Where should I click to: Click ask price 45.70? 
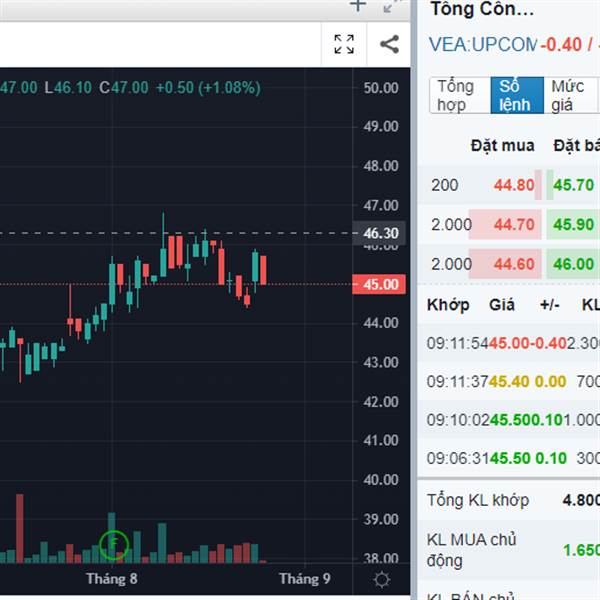[x=573, y=184]
